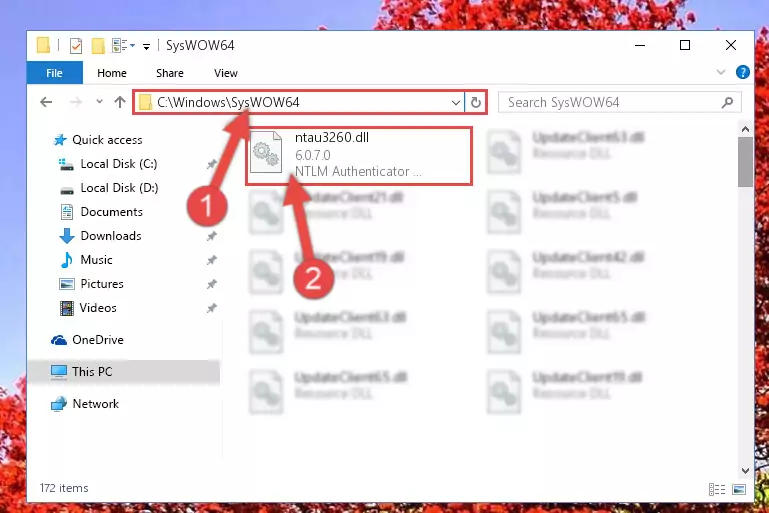The width and height of the screenshot is (769, 513).
Task: Click the vertical scrollbar thumb
Action: (x=745, y=162)
